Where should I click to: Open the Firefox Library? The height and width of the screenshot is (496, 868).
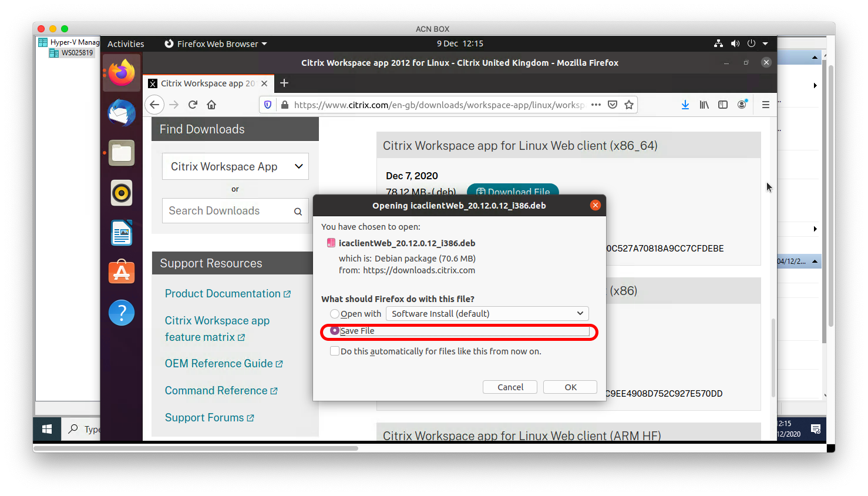point(704,105)
